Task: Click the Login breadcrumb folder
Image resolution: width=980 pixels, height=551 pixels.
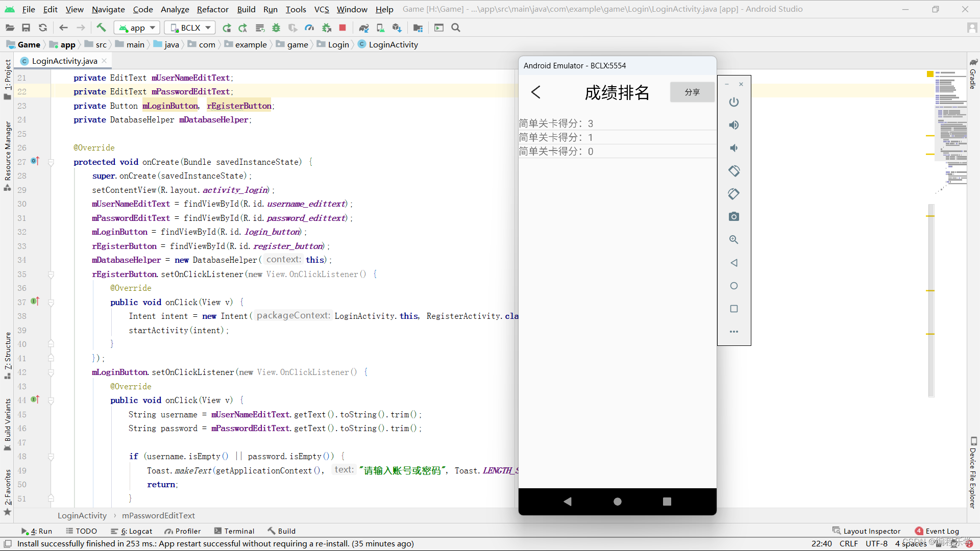Action: pos(333,44)
